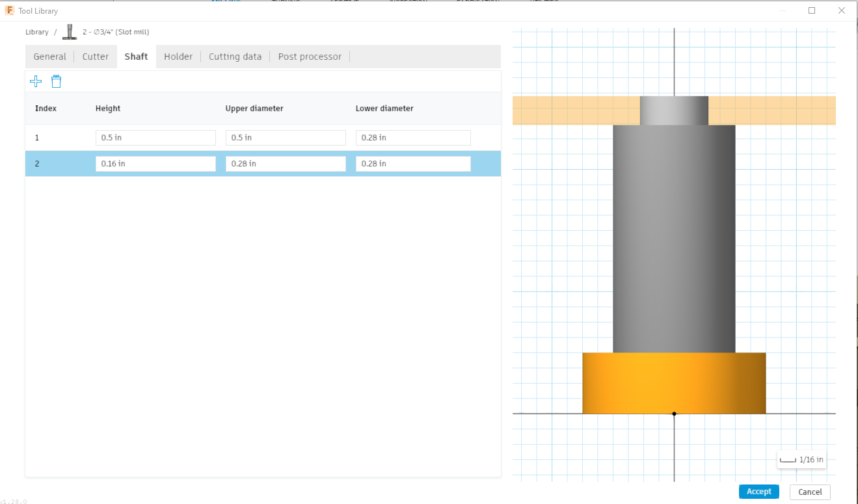The height and width of the screenshot is (504, 858).
Task: Click the orange holder in the preview
Action: 674,382
